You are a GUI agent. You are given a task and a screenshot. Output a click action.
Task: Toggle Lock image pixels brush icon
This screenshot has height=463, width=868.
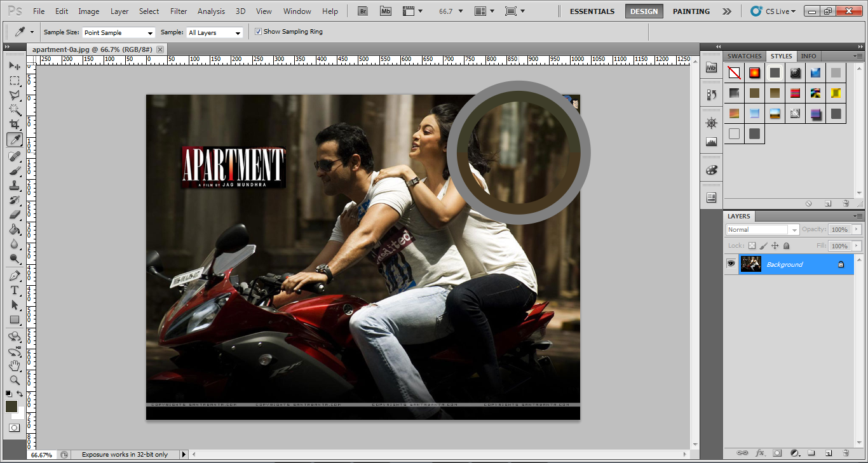tap(764, 245)
